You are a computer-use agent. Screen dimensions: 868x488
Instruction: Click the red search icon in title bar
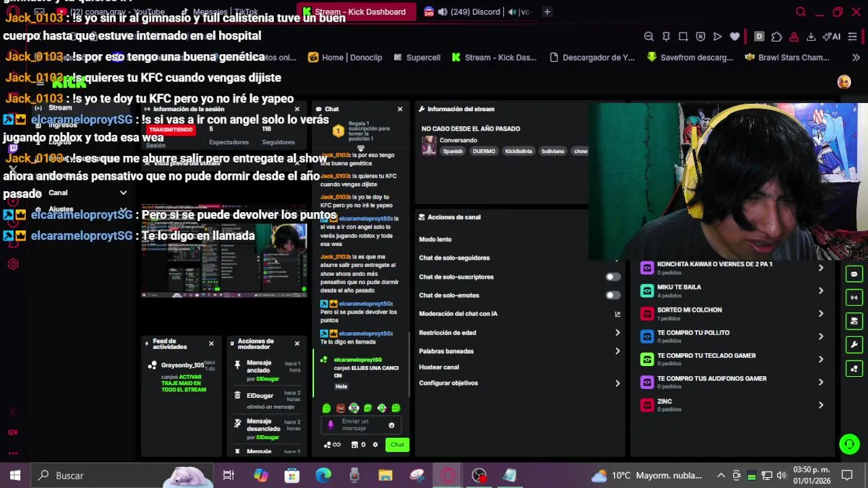(x=801, y=12)
